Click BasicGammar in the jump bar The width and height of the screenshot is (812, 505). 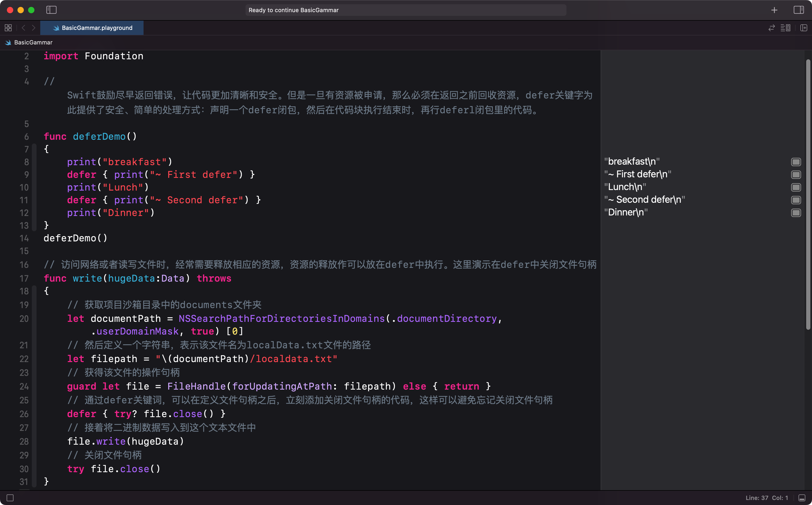[33, 42]
